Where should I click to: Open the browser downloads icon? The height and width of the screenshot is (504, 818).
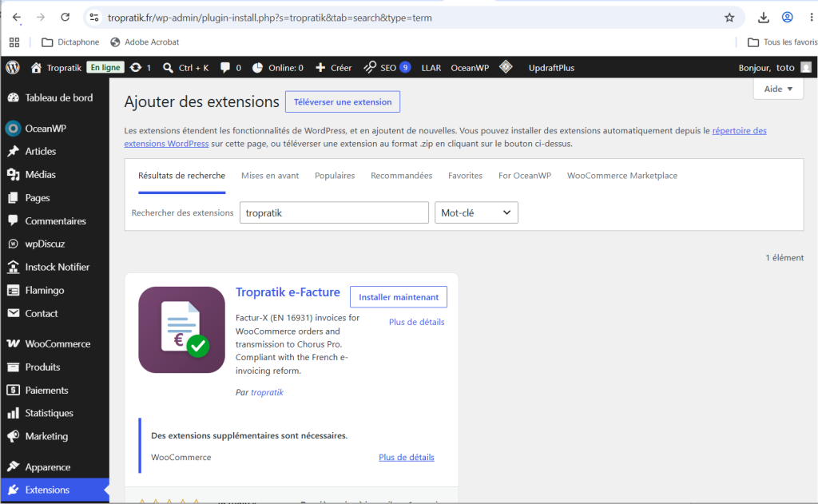[x=763, y=18]
